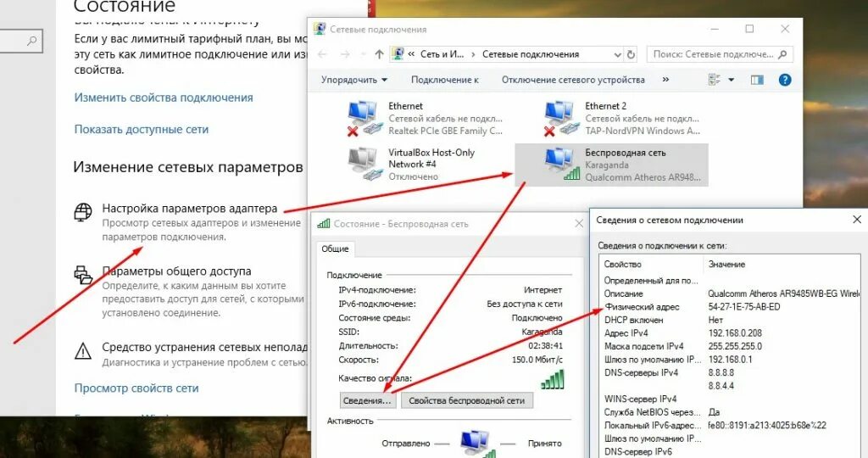Select the DHCP включен row
The height and width of the screenshot is (458, 868).
729,320
